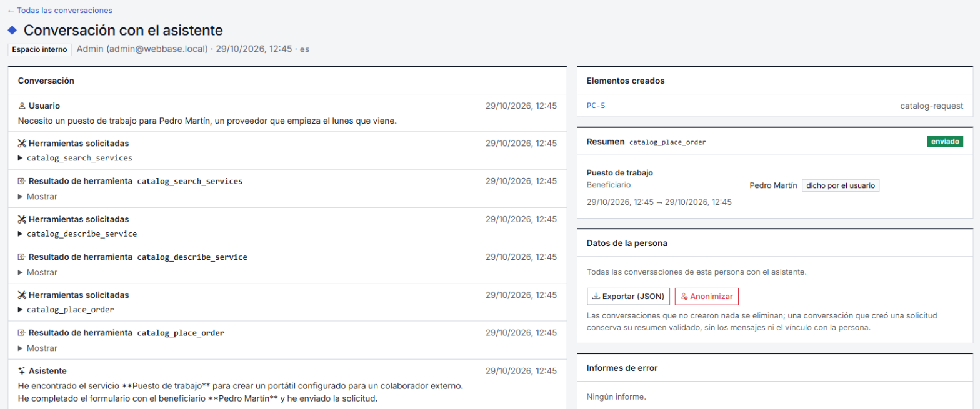
Task: Click the admin@webbase.local author text
Action: tap(142, 49)
